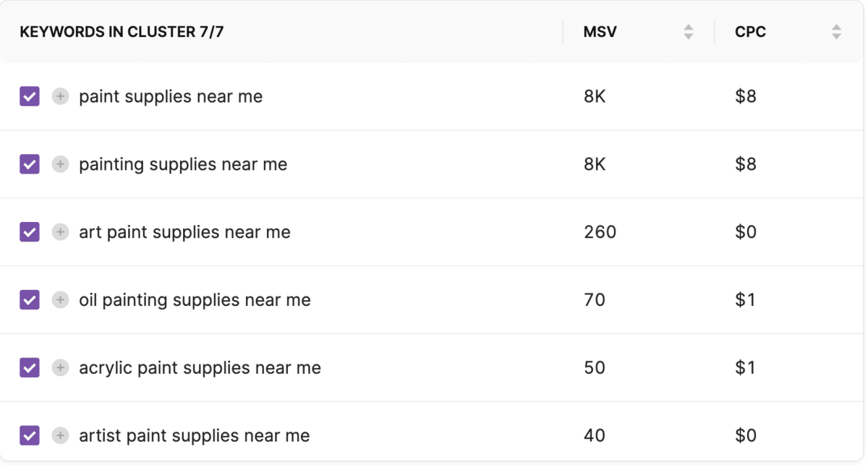Untick 'acrylic paint supplies near me' checkbox
868x465 pixels.
(x=30, y=368)
